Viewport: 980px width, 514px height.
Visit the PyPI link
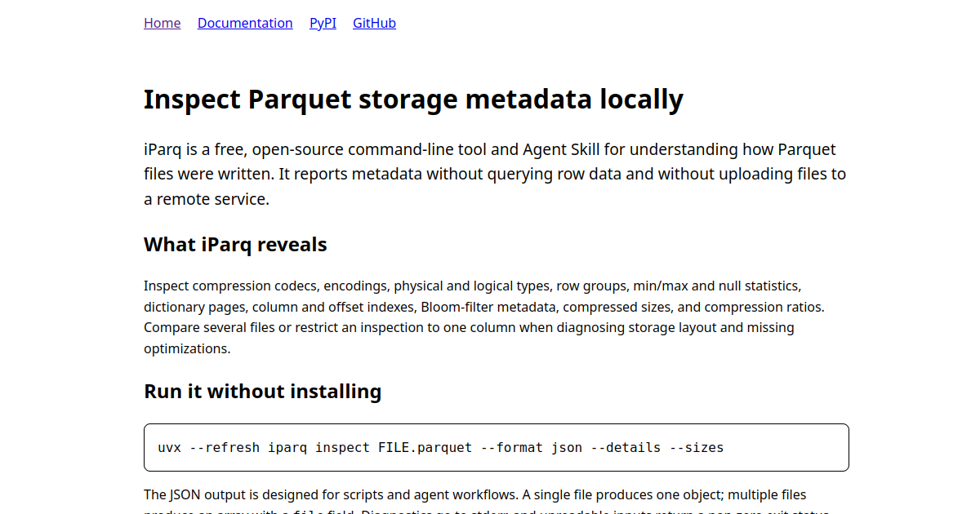pos(323,23)
